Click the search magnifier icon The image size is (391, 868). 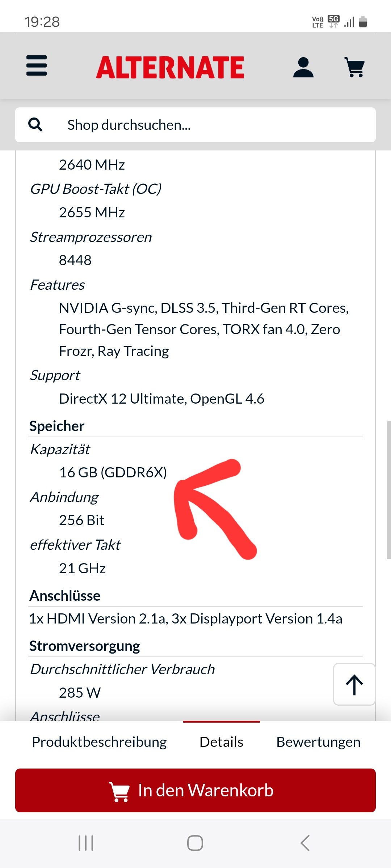coord(35,125)
